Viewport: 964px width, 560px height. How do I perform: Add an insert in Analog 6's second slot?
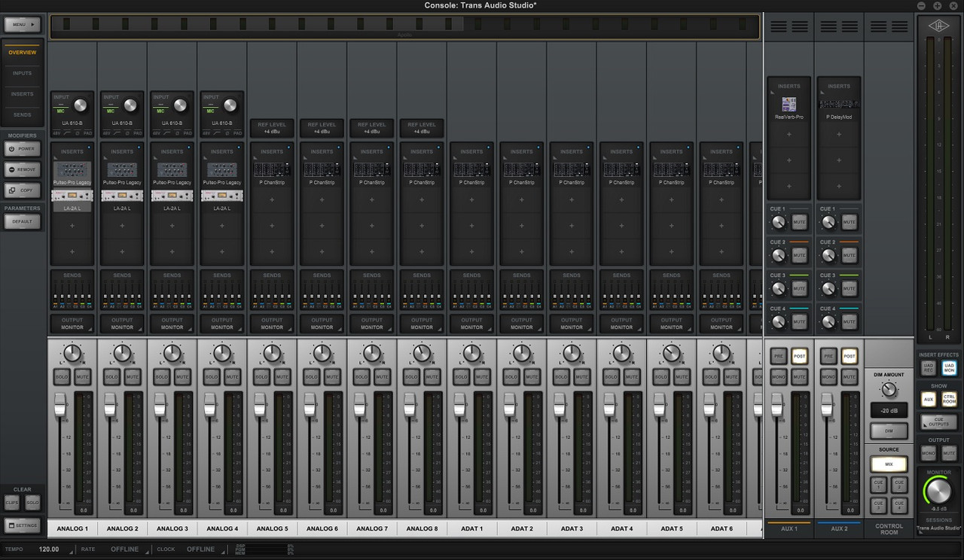[322, 201]
